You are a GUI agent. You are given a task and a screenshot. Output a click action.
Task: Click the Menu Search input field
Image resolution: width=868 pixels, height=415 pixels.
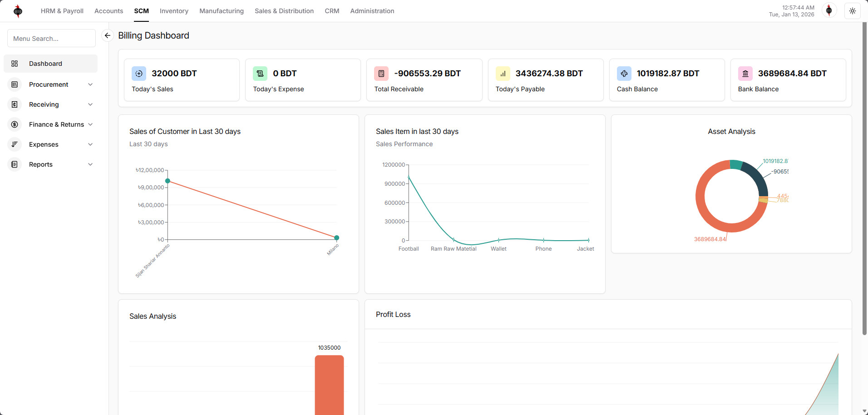[x=51, y=39]
